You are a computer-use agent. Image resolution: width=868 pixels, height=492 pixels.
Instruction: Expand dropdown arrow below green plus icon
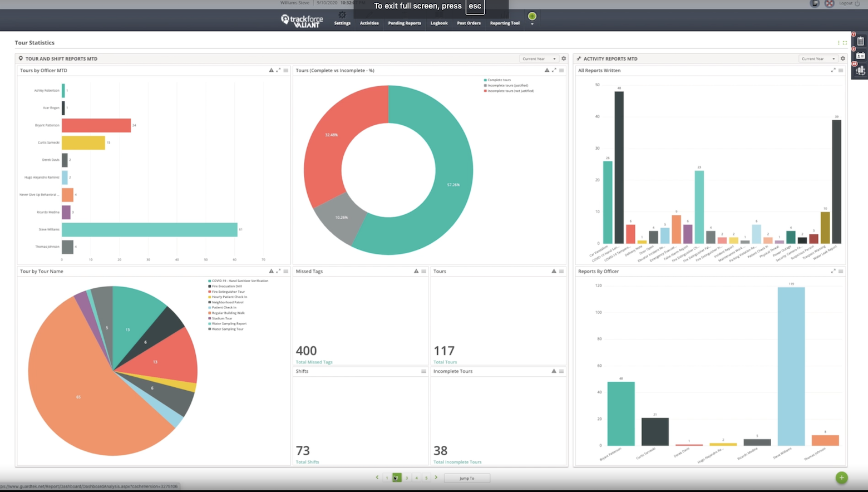tap(532, 24)
